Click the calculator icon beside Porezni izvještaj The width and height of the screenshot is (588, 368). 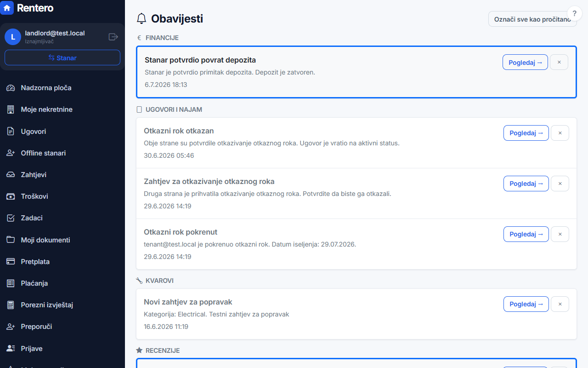point(11,305)
